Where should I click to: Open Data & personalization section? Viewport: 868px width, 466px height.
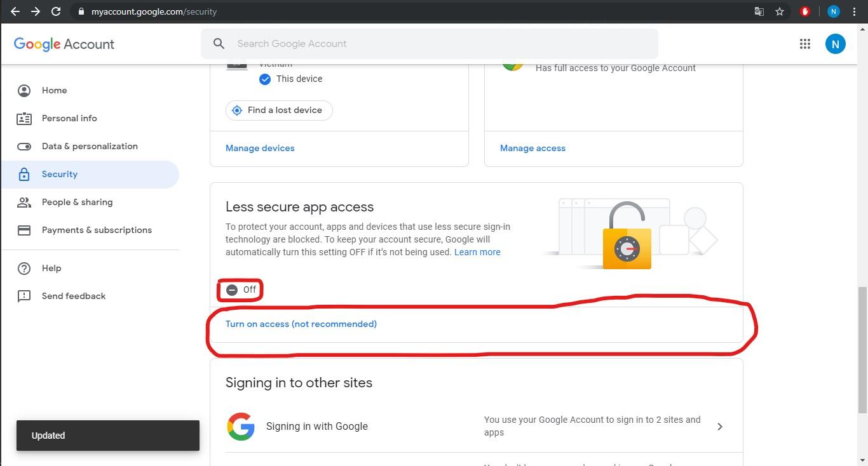pyautogui.click(x=90, y=146)
